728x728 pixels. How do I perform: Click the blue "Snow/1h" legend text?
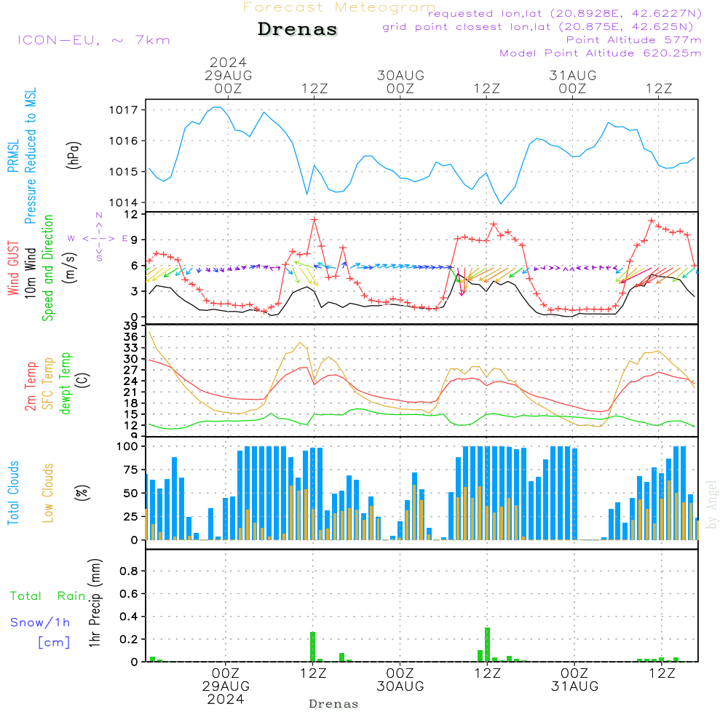[x=40, y=622]
